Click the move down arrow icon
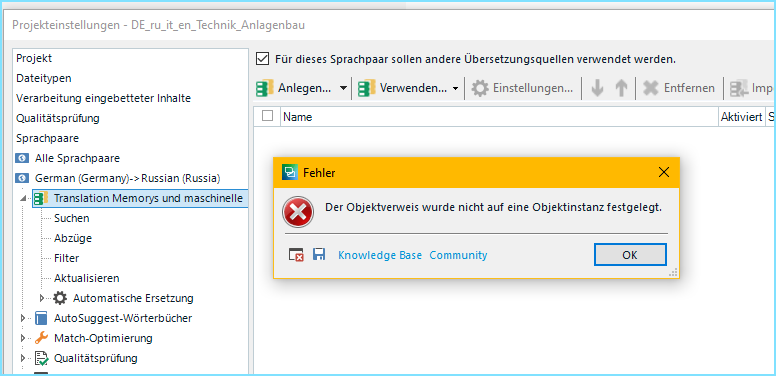This screenshot has width=776, height=376. [x=597, y=89]
